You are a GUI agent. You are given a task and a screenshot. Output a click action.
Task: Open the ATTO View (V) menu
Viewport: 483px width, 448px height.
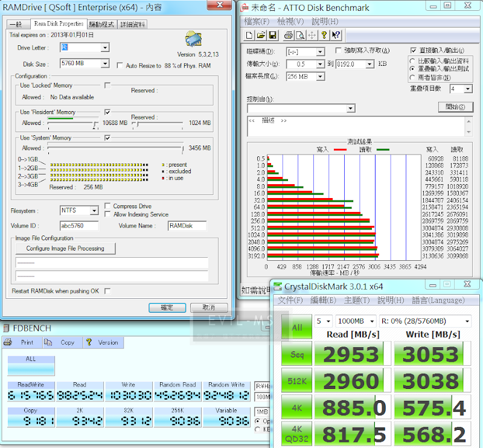[290, 21]
